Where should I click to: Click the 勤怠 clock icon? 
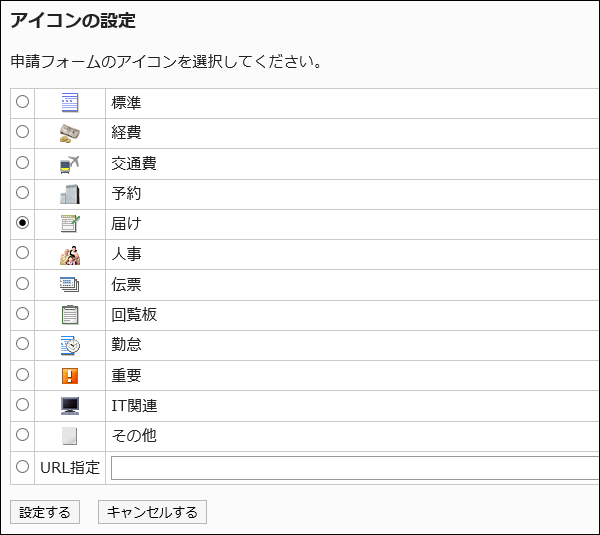point(69,345)
